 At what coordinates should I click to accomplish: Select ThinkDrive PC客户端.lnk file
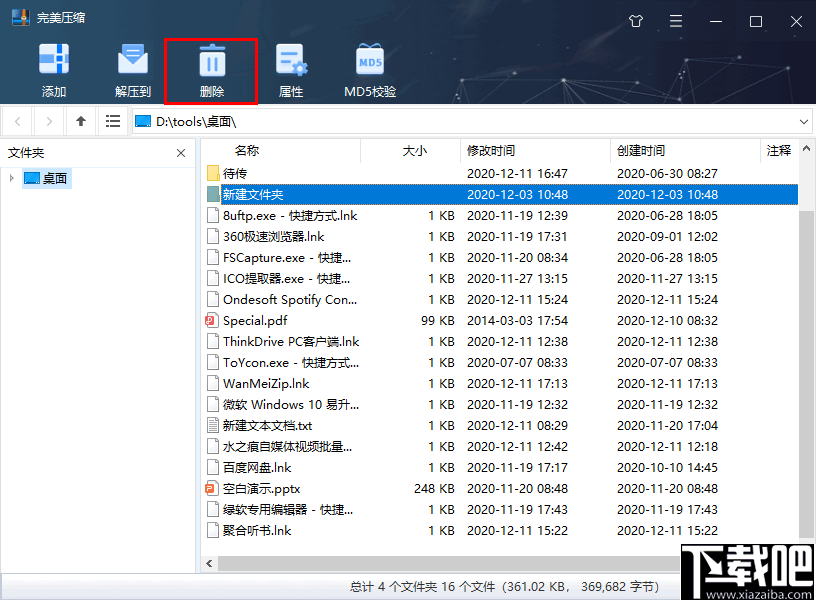pyautogui.click(x=502, y=341)
